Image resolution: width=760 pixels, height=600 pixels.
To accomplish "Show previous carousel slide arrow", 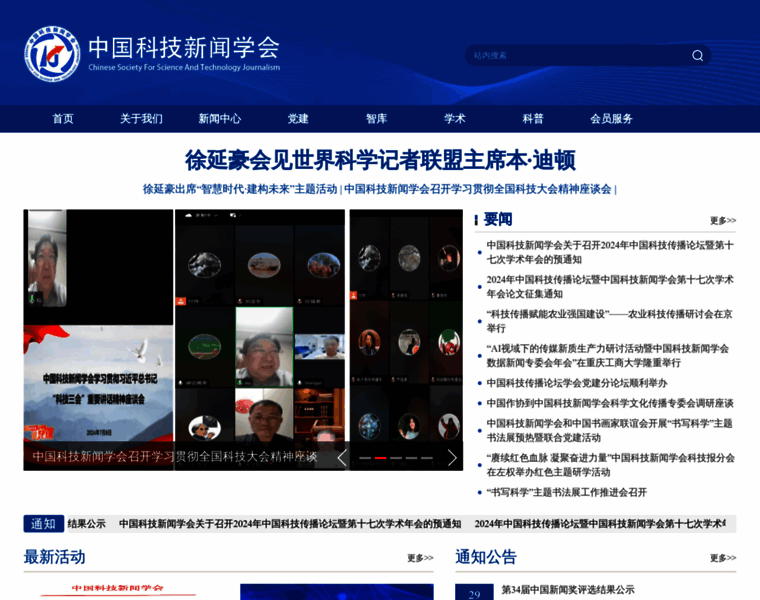I will 342,458.
